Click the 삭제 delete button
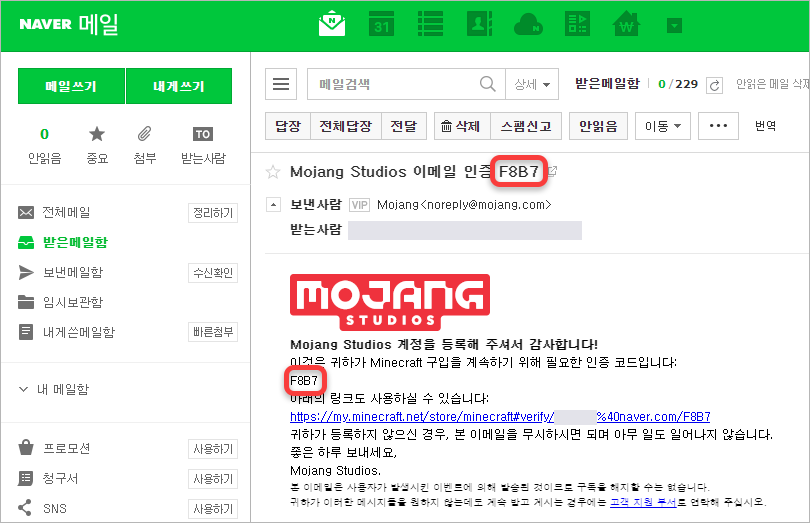Image resolution: width=810 pixels, height=523 pixels. point(462,126)
